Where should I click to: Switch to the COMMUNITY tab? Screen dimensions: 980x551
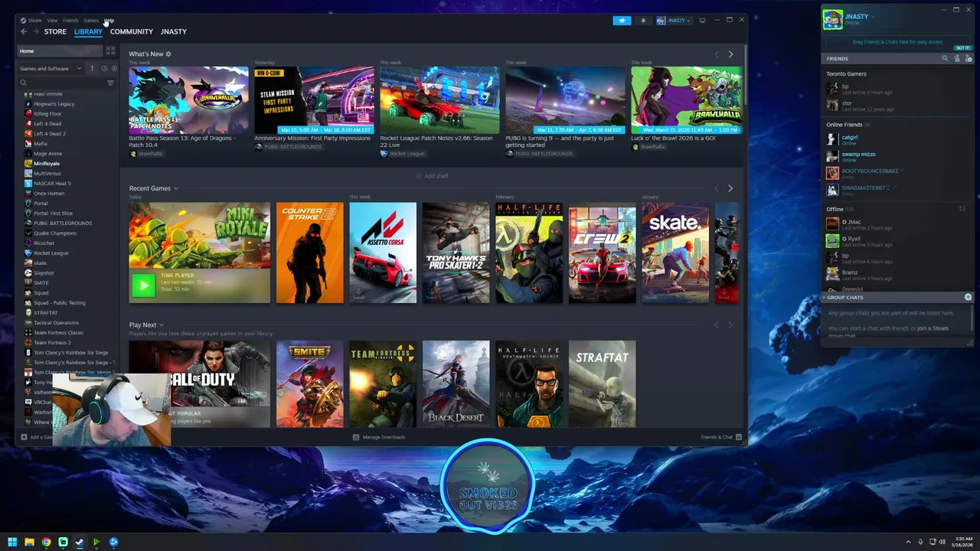click(132, 31)
